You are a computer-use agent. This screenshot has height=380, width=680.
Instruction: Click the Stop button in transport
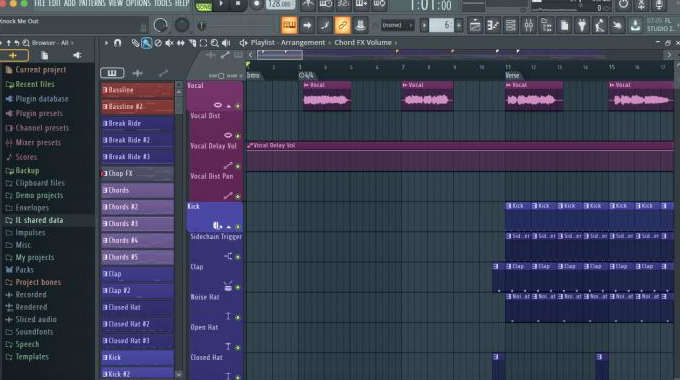tap(238, 4)
